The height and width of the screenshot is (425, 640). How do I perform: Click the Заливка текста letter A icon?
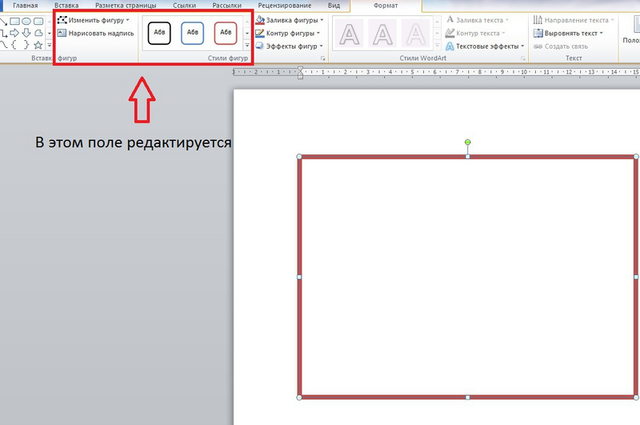click(450, 20)
